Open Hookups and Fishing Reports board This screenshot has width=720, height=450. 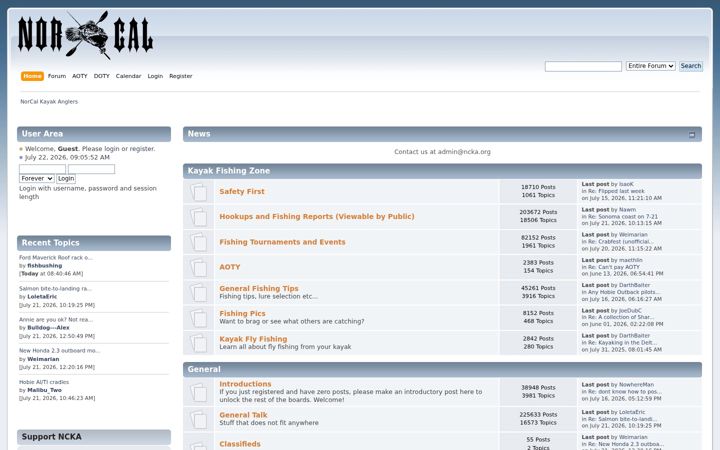[316, 217]
